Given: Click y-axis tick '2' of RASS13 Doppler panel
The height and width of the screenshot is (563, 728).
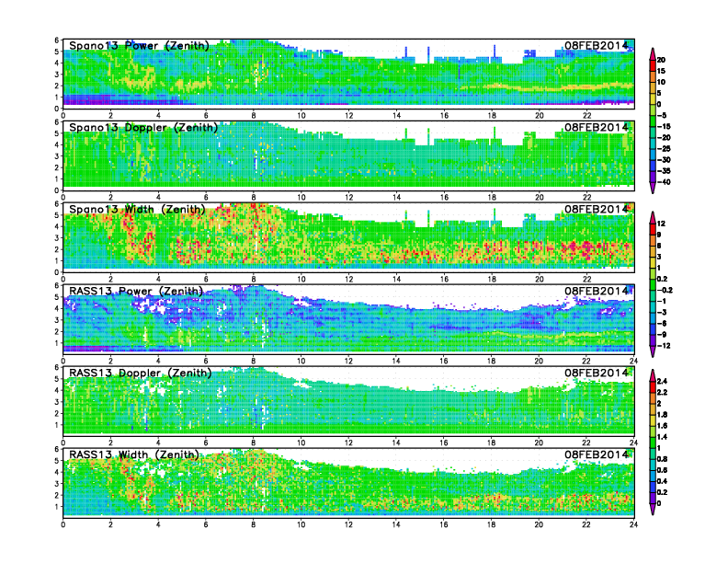Looking at the screenshot, I should click(57, 413).
